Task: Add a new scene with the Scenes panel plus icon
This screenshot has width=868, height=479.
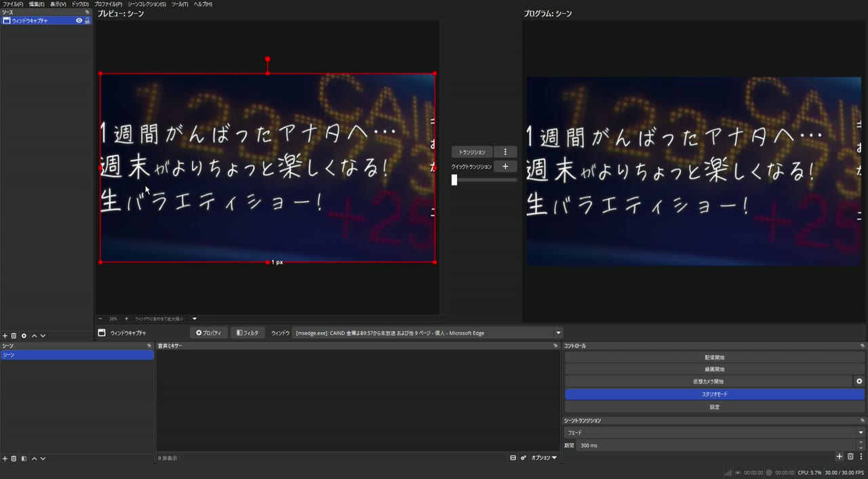Action: tap(5, 459)
